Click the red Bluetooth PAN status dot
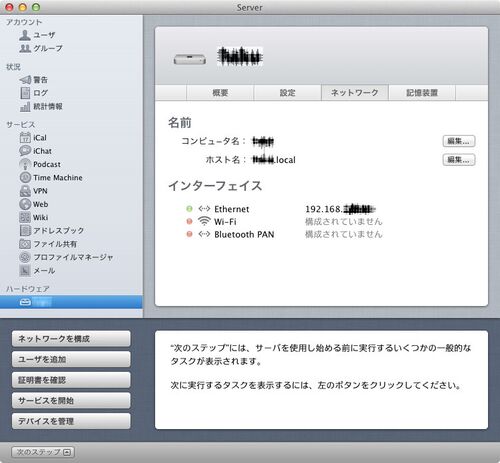Screen dimensions: 500x463 coord(189,234)
